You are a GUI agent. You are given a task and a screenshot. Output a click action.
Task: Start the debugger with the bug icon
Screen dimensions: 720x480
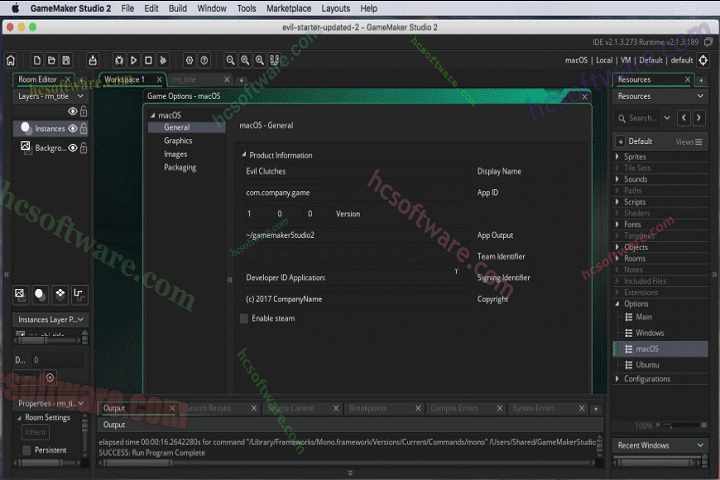pyautogui.click(x=119, y=60)
